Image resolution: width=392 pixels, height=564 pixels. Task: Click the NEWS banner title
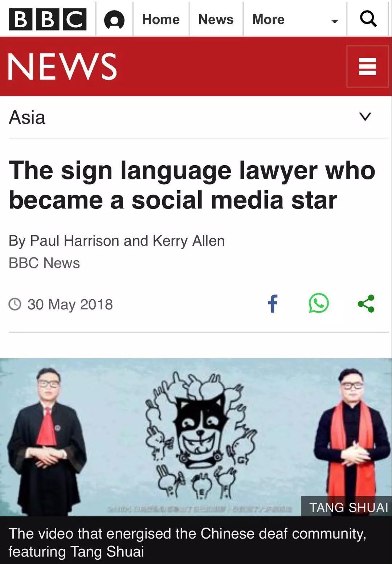pyautogui.click(x=62, y=66)
